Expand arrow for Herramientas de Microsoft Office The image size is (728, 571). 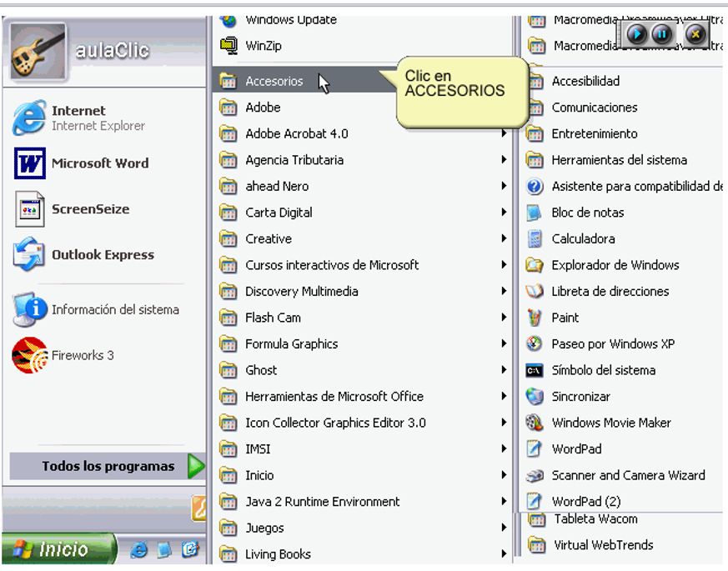(x=504, y=397)
